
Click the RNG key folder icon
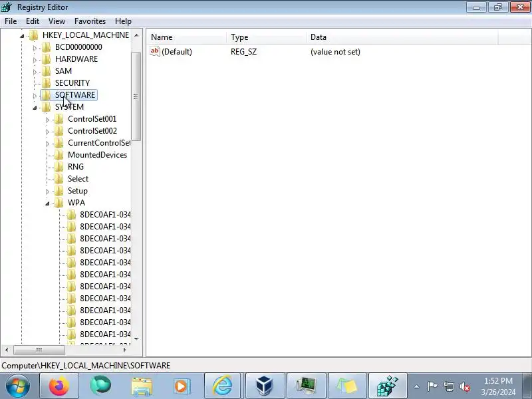(x=59, y=167)
